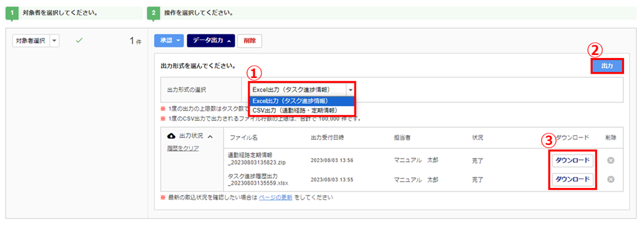Click file name 通勤経路定期情報_20230803135823.zip
This screenshot has width=644, height=226.
coord(257,159)
